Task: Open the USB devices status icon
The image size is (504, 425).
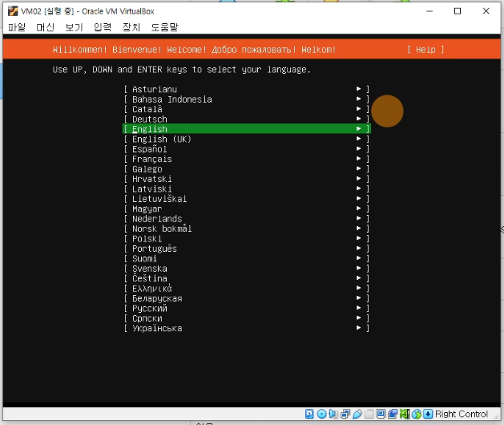Action: pos(357,414)
